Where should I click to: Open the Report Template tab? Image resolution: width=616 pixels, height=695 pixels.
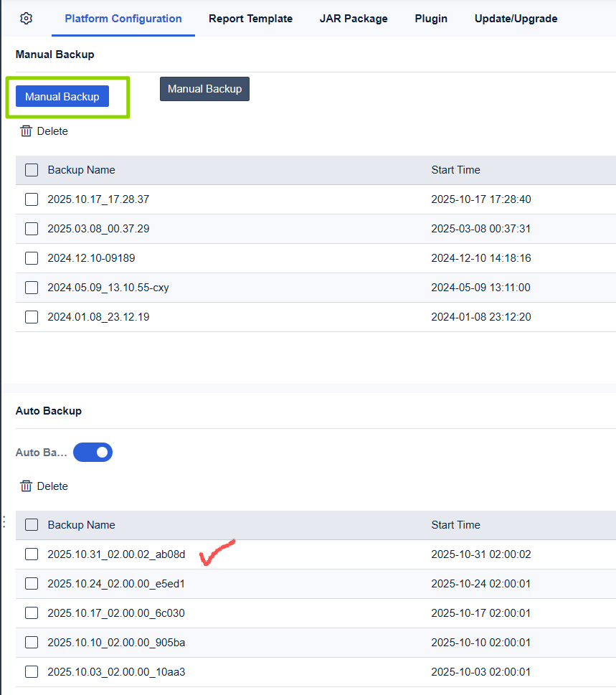pyautogui.click(x=250, y=19)
